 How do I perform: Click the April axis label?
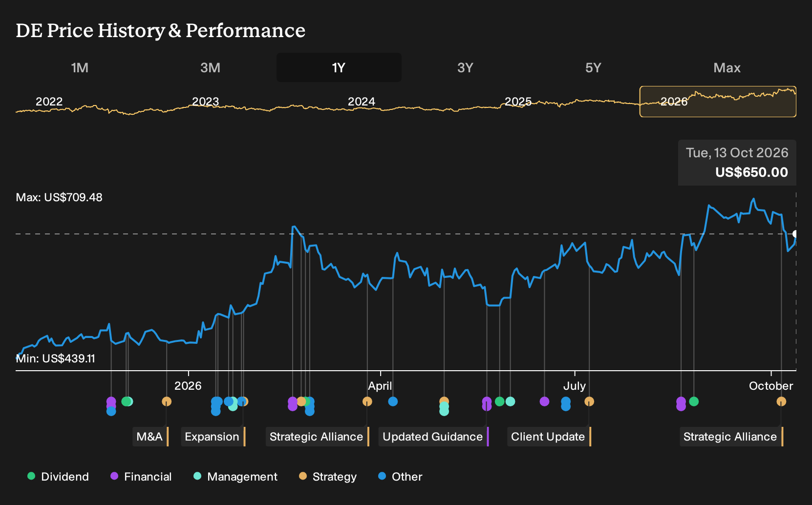pos(380,386)
